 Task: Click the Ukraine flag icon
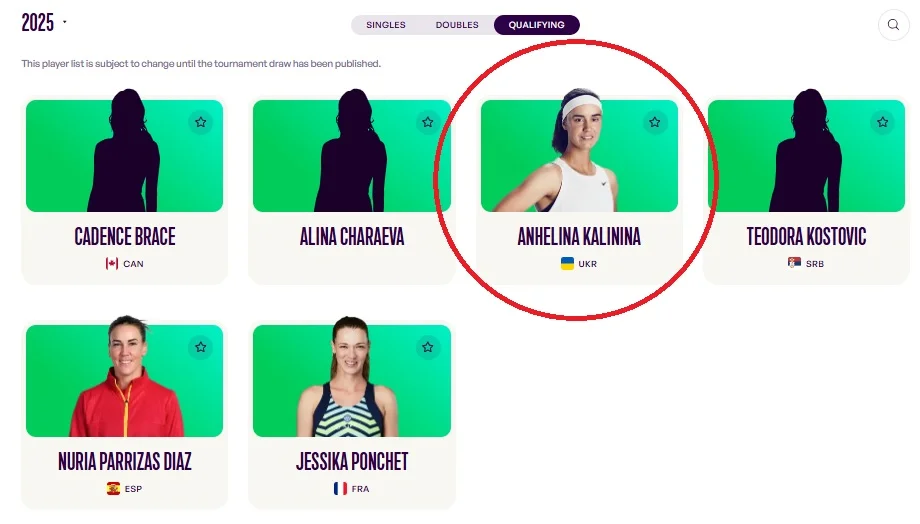click(x=567, y=263)
